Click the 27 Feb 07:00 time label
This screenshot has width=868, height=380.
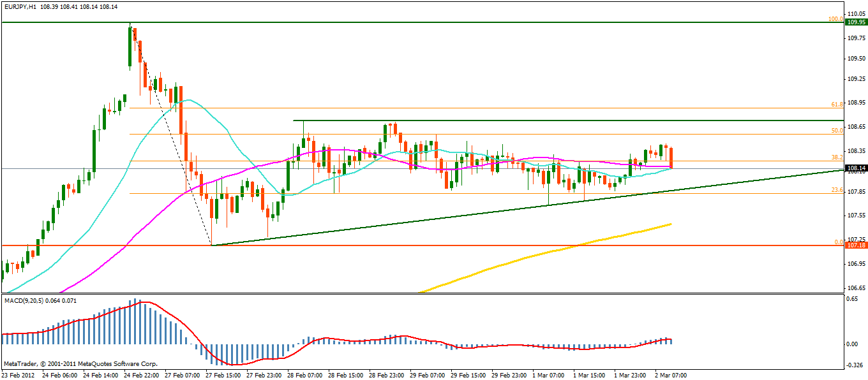(183, 374)
